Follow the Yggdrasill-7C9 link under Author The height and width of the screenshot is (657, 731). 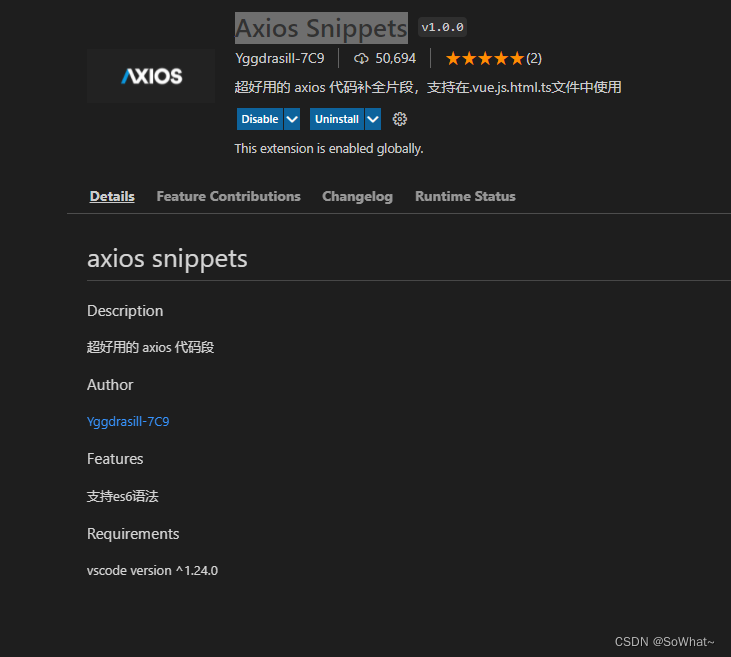pos(128,422)
